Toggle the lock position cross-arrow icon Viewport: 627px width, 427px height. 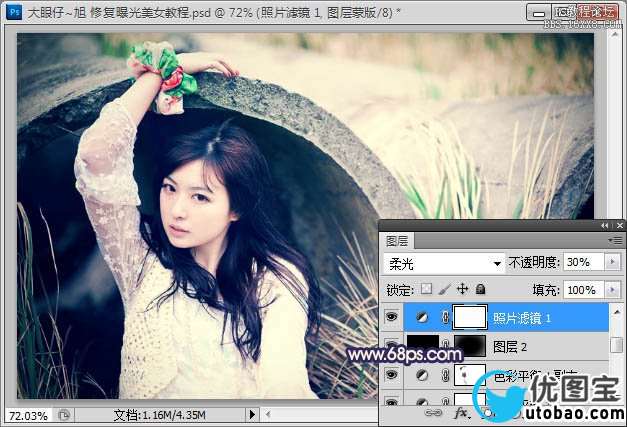pos(463,289)
